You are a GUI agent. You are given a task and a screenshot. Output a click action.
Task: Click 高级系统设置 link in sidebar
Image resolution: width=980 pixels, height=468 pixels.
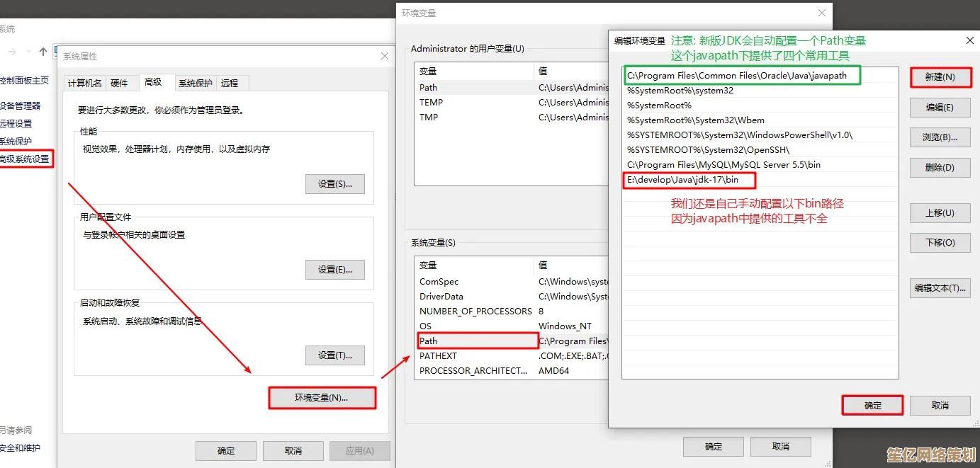click(x=25, y=159)
